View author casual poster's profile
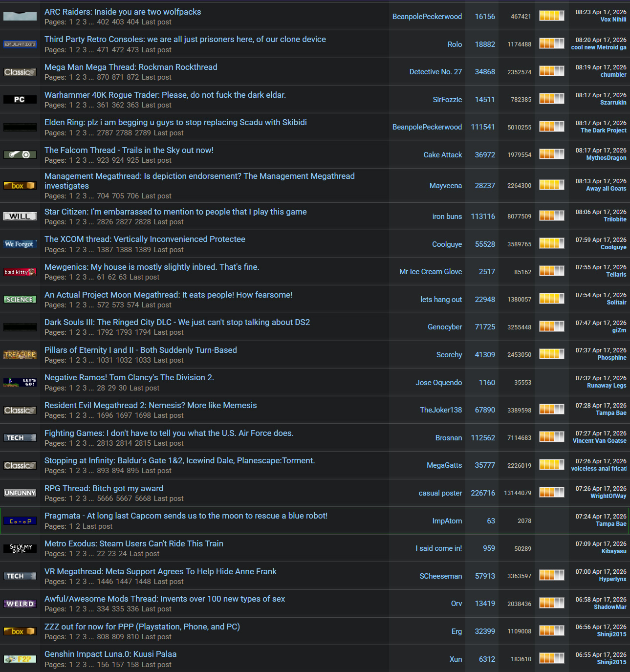This screenshot has height=672, width=630. (440, 493)
